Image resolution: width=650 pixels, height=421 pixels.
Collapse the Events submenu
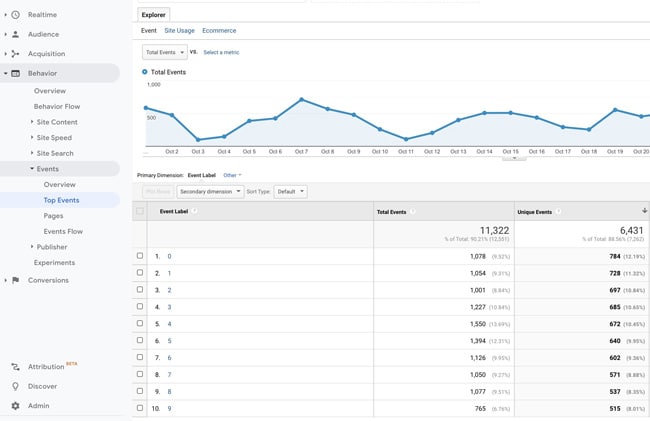coord(32,169)
